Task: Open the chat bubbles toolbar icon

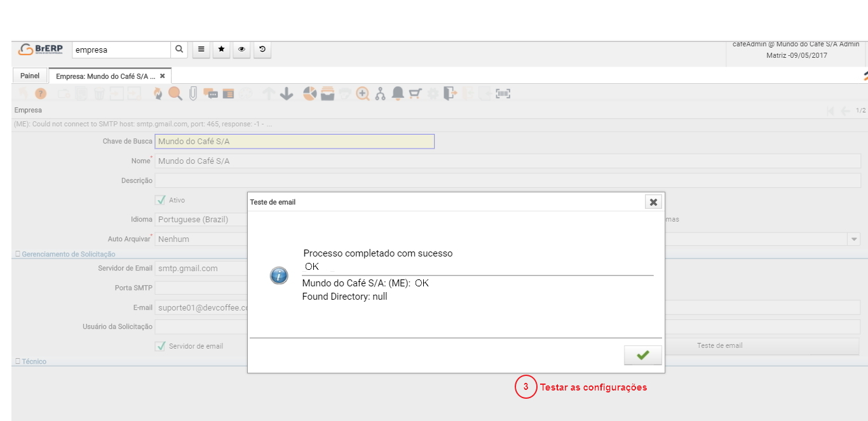Action: [210, 94]
